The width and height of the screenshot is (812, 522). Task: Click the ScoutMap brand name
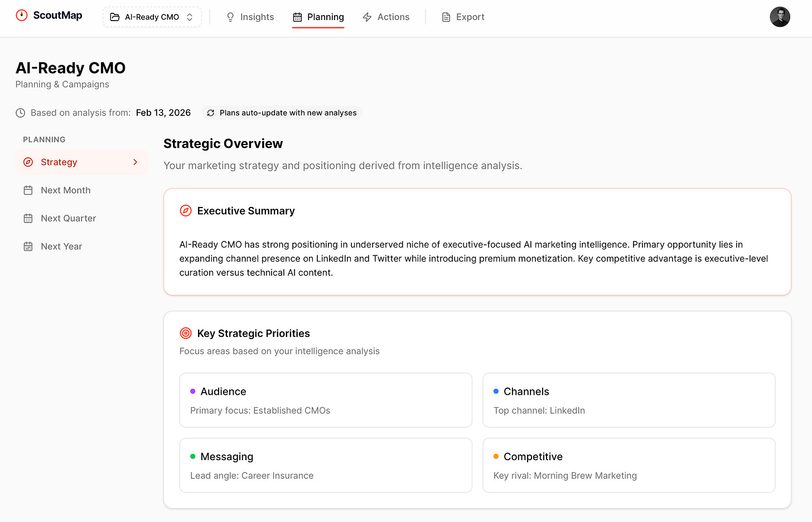[x=57, y=16]
